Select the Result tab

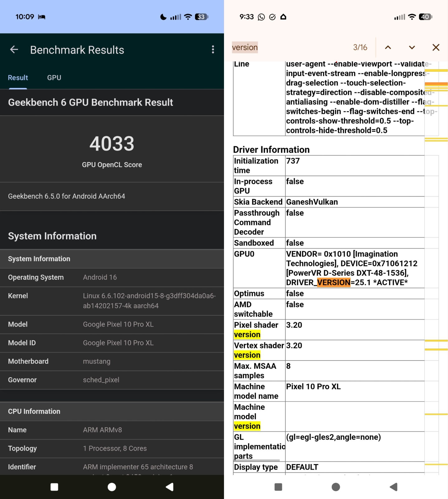pyautogui.click(x=18, y=78)
